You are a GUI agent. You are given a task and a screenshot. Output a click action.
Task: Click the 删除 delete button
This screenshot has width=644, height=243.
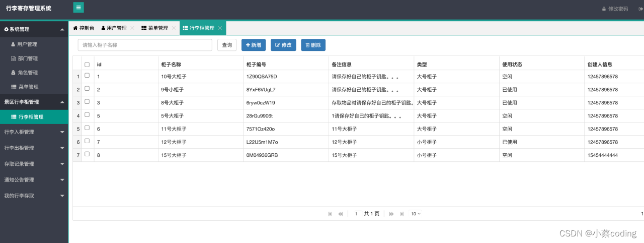[313, 45]
